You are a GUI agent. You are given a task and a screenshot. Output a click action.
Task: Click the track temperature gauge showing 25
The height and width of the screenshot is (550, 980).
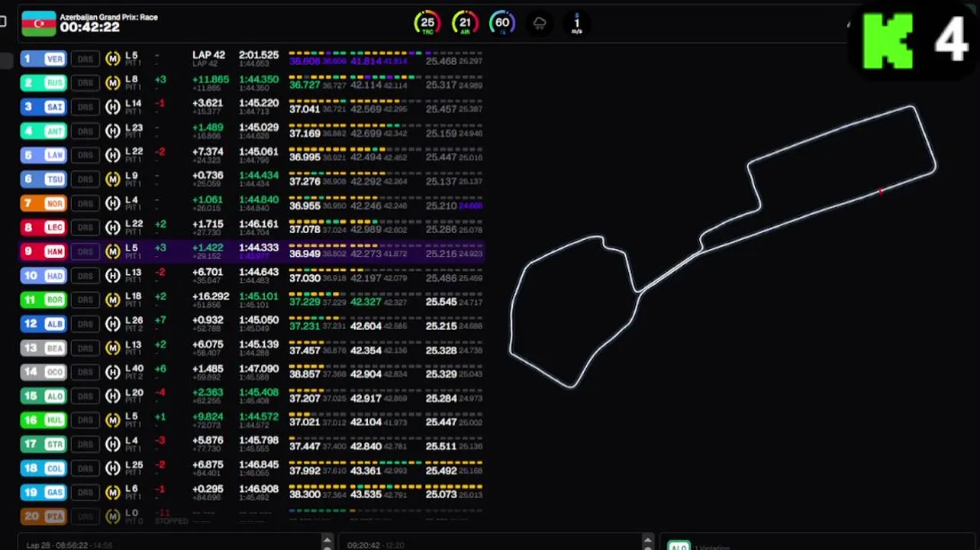[427, 23]
